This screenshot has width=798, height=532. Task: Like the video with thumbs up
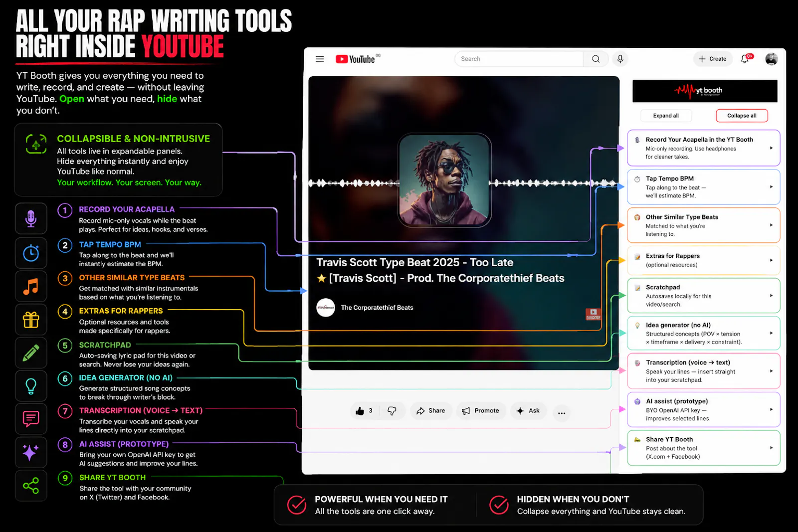click(x=360, y=411)
